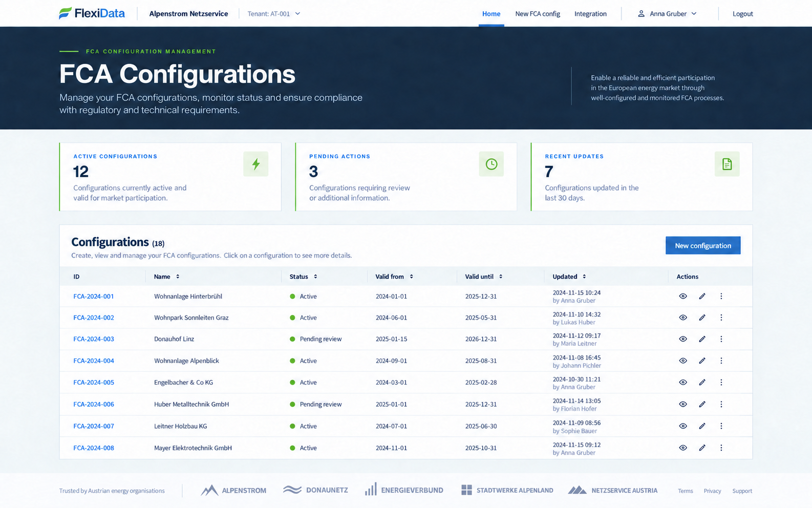
Task: Click eye icon for Wohnanlage Alpenblick
Action: (682, 361)
